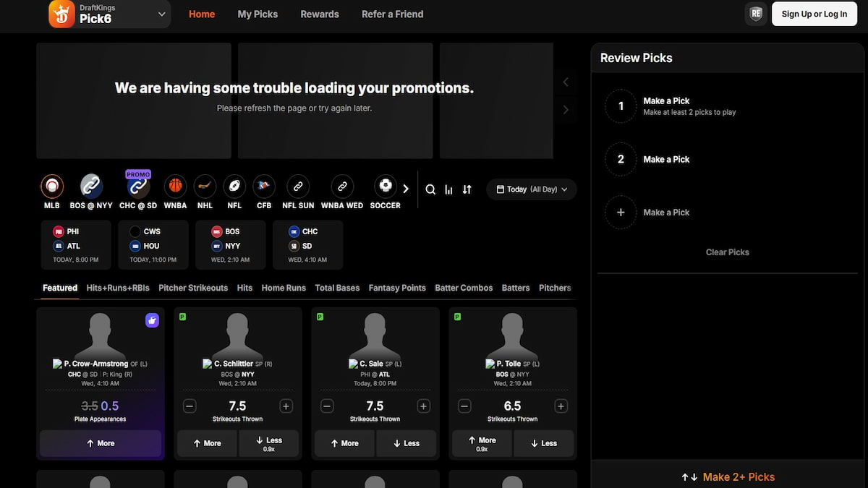Pick More 0.9x on P. Tolle strikeouts

(x=482, y=443)
